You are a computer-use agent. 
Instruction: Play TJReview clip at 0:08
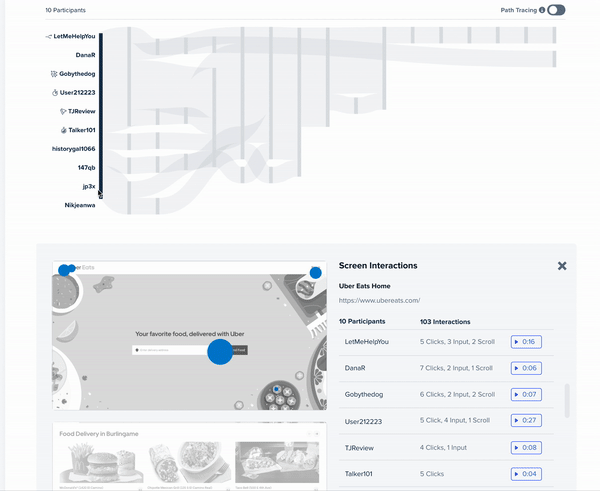(526, 447)
